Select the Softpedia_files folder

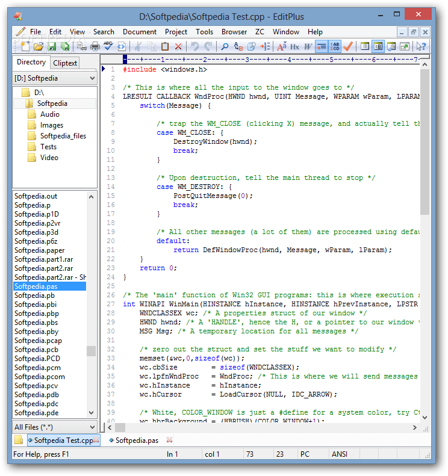coord(63,136)
